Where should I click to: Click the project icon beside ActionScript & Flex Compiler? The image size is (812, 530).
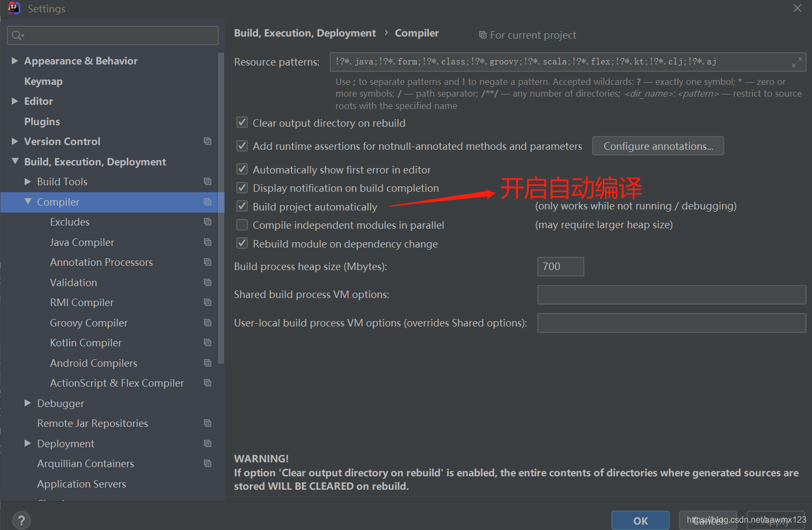[208, 383]
